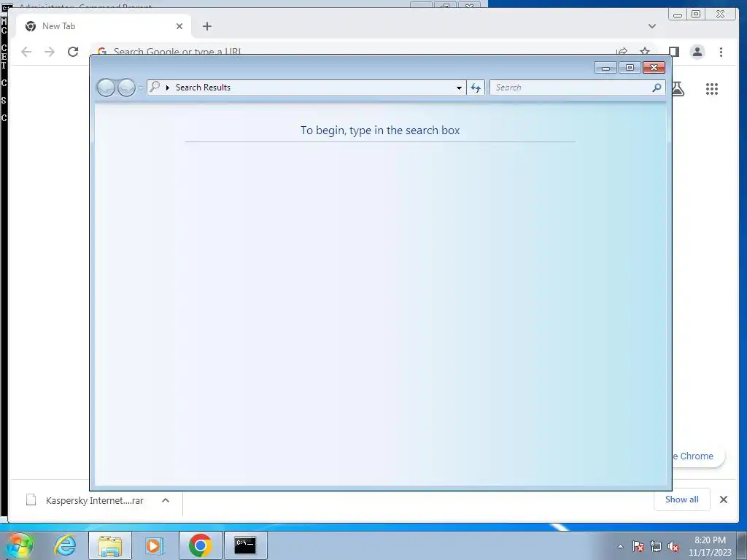Minimize the Search Results window
This screenshot has width=747, height=560.
coord(605,68)
